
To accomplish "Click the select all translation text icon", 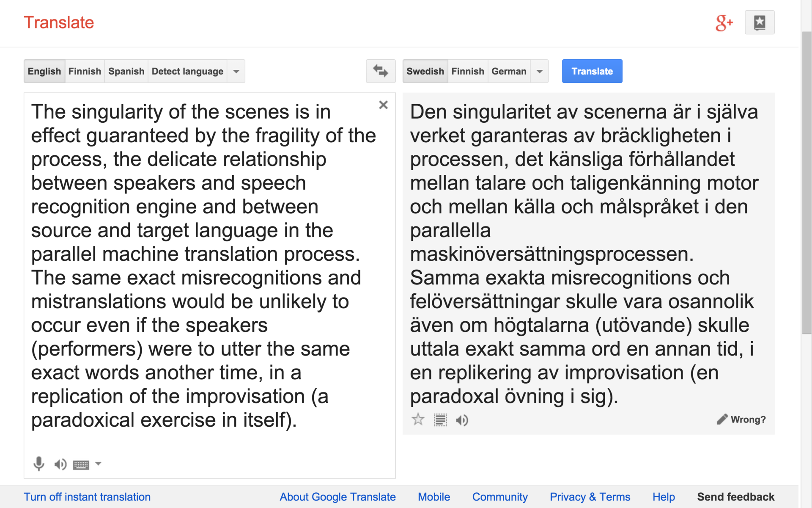I will [440, 420].
